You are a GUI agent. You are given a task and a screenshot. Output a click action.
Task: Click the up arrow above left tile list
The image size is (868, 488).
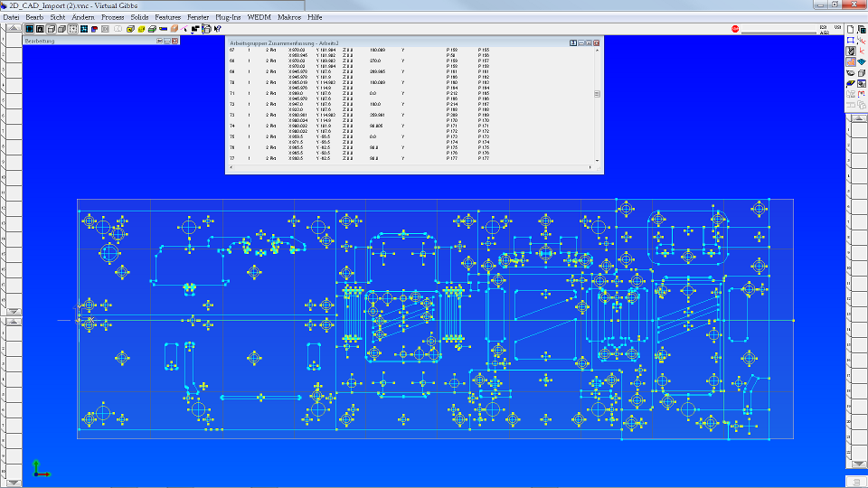14,28
